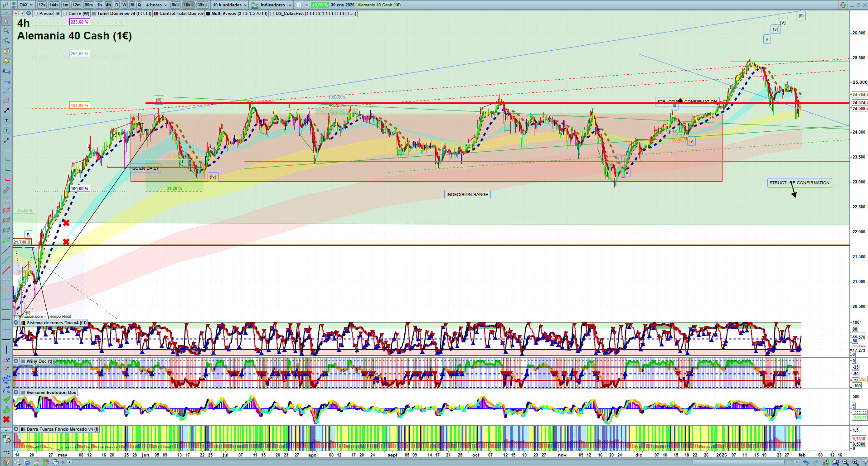Click the Tunel Domenec v4 color swatch

(94, 14)
